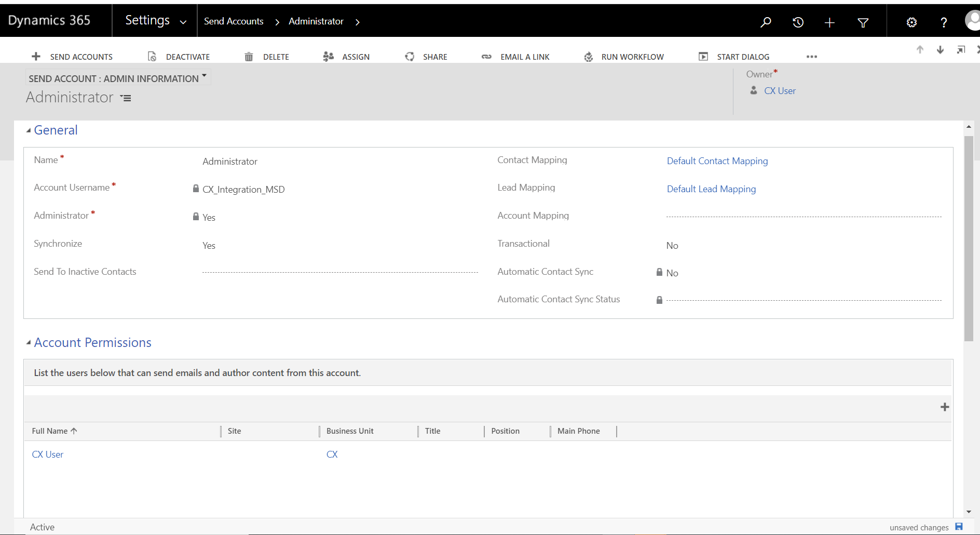This screenshot has width=980, height=535.
Task: Click the Position column header
Action: point(505,431)
